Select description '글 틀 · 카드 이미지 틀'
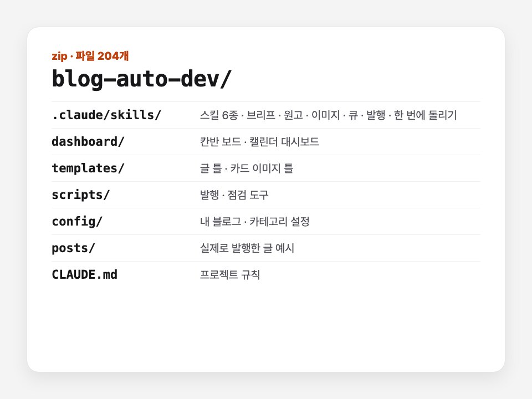 pyautogui.click(x=247, y=168)
